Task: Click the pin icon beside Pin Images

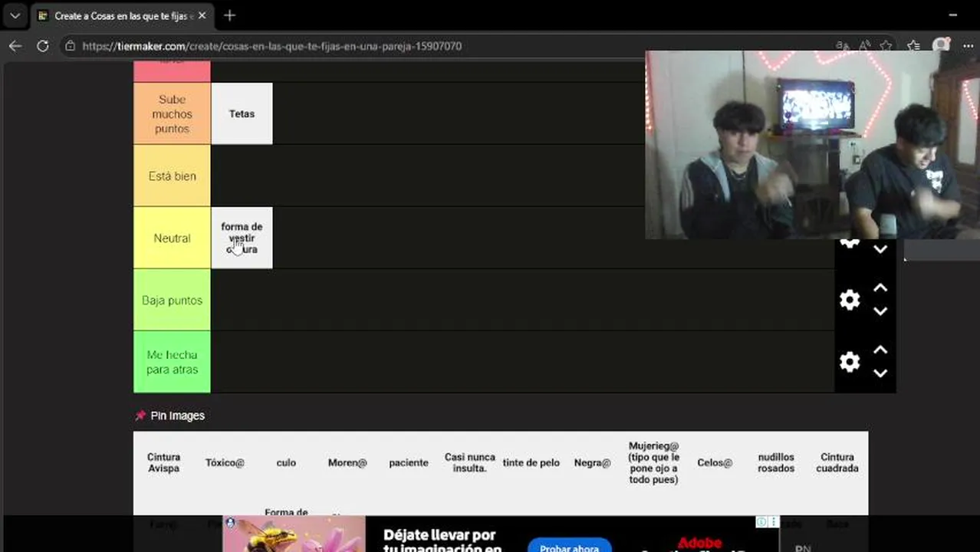Action: [140, 416]
